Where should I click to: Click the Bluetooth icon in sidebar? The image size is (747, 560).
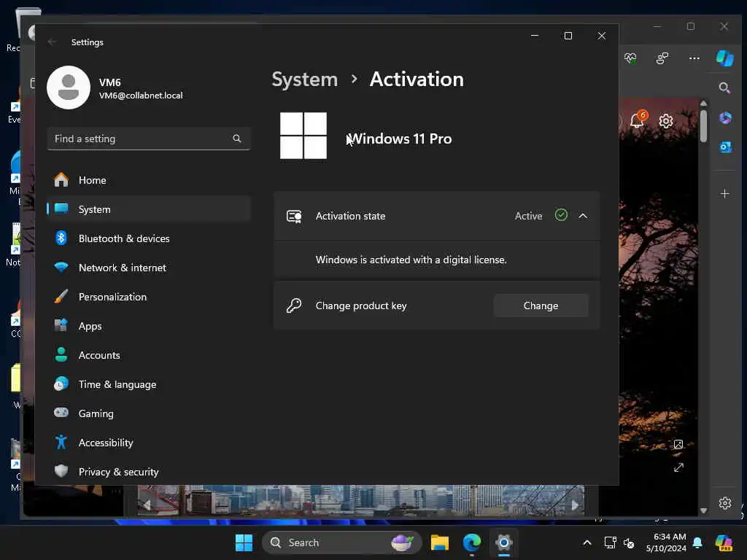tap(61, 238)
